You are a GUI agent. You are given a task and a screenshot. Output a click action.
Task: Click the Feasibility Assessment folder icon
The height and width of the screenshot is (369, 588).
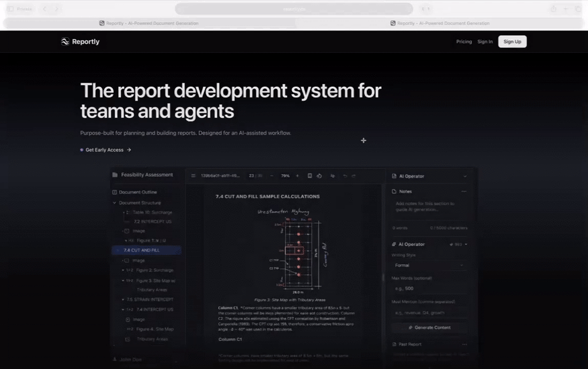(115, 175)
